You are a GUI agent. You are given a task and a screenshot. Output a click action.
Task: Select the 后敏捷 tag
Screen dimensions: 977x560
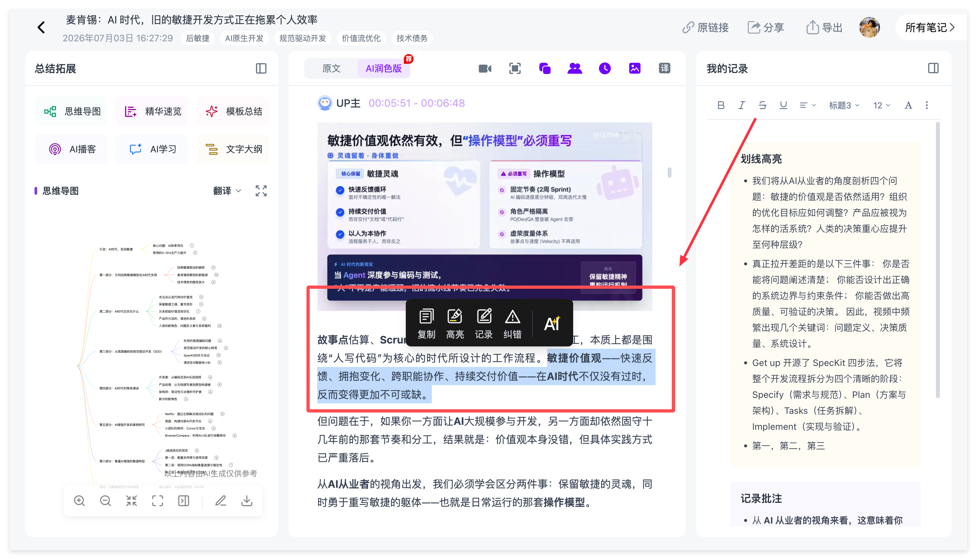click(x=198, y=38)
